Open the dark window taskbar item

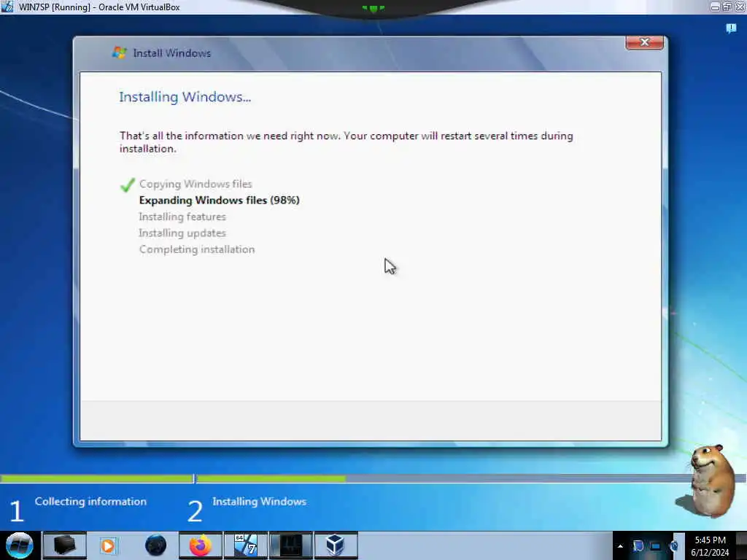point(290,545)
